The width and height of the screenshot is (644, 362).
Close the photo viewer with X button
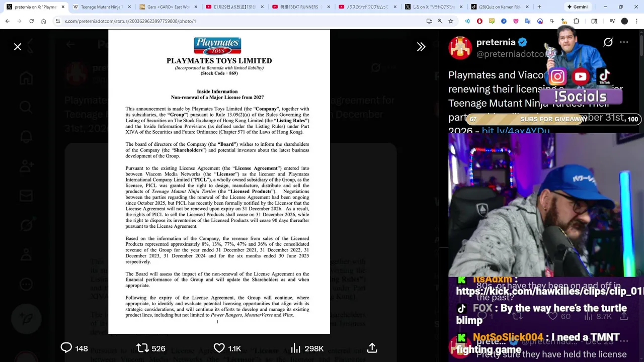(x=18, y=47)
